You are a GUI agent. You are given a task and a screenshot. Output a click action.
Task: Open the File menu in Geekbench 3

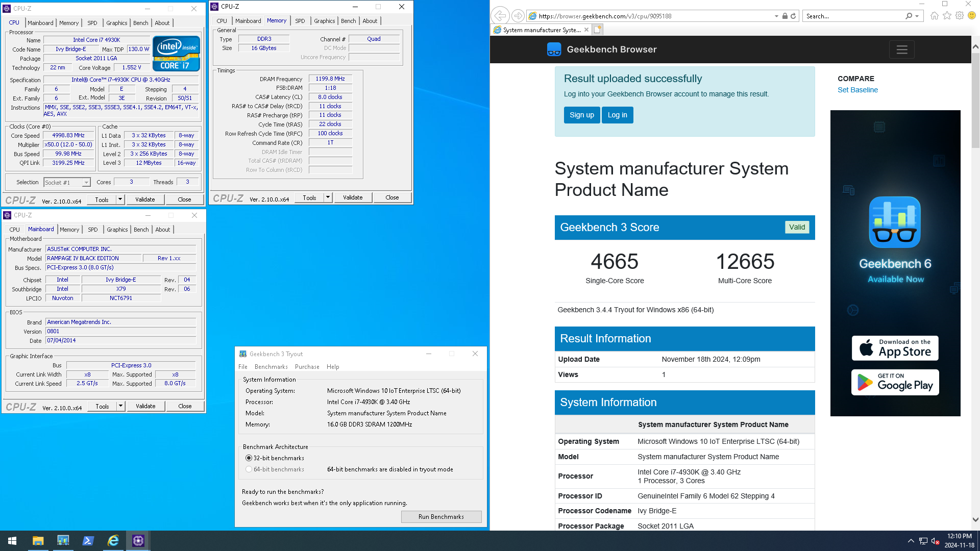pos(243,367)
